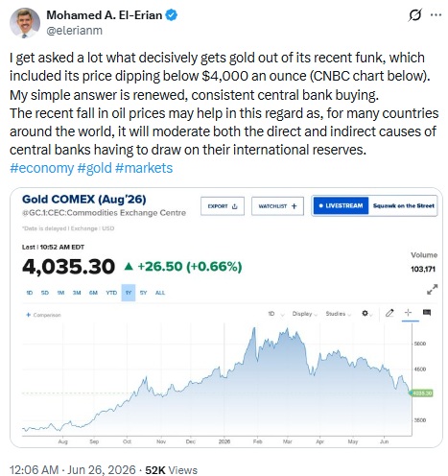Screen dimensions: 448x476
Task: Click the Export button
Action: (223, 206)
